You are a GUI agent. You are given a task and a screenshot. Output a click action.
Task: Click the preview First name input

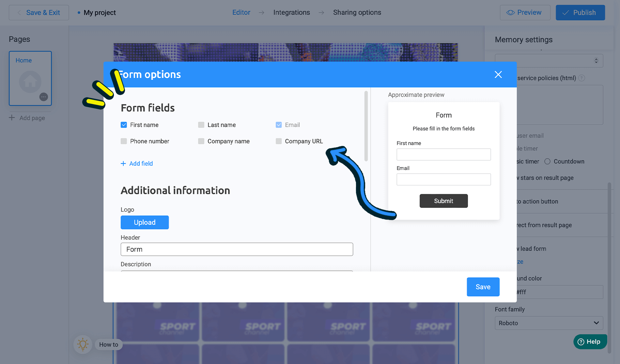(443, 154)
